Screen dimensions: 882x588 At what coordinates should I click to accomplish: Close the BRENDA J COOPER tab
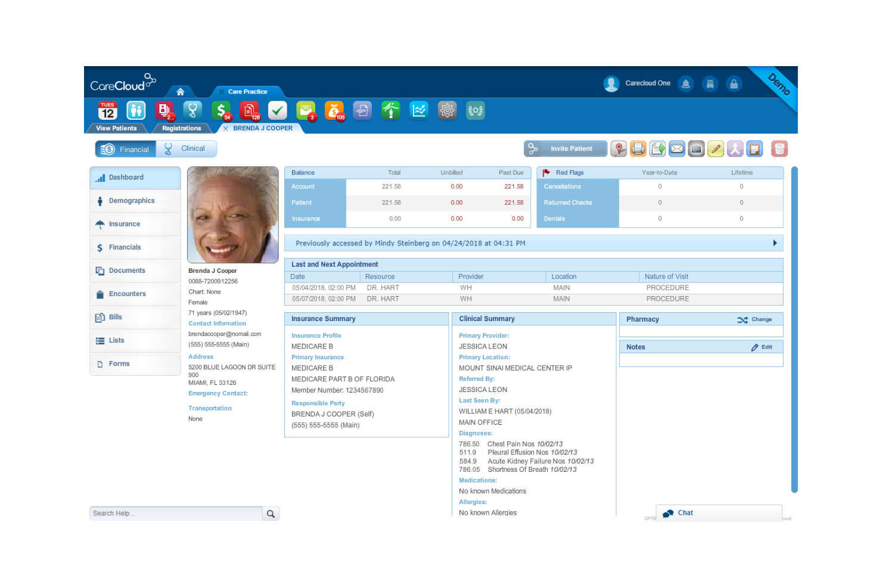pyautogui.click(x=226, y=128)
